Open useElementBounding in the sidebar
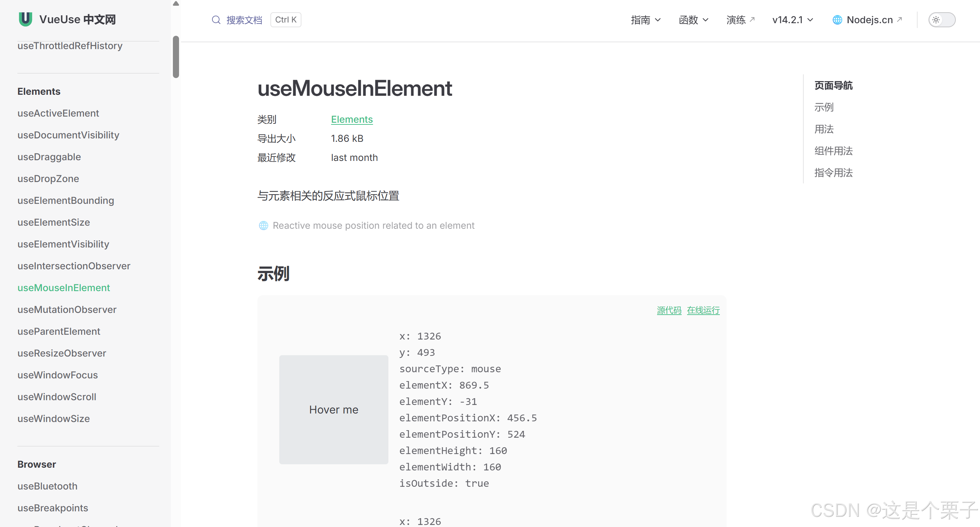The width and height of the screenshot is (980, 527). coord(66,200)
